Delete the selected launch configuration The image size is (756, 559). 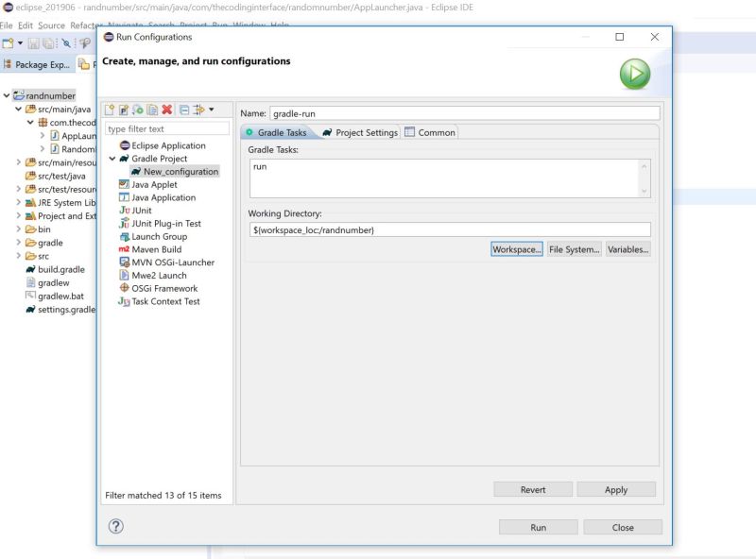166,110
